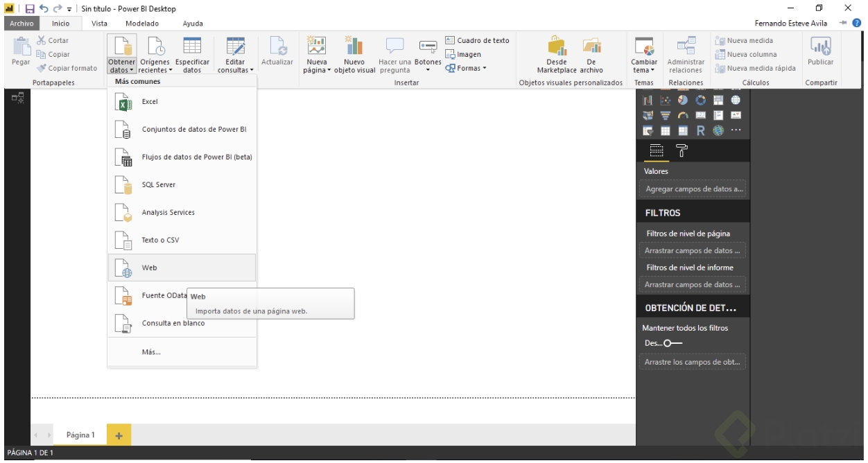This screenshot has height=463, width=868.
Task: Click the Actualizar refresh icon
Action: click(x=277, y=46)
